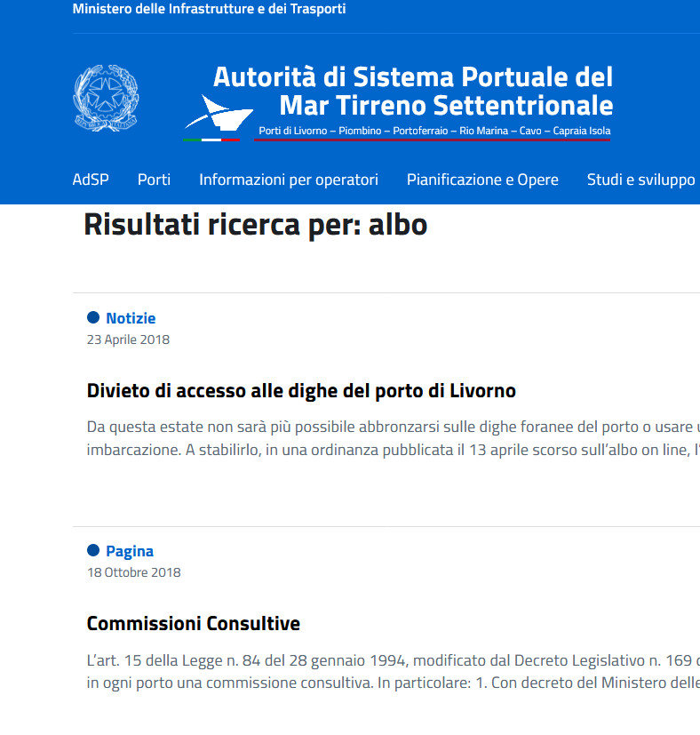Click the Porti di Livorno – Piombino subtitle line
Viewport: 700px width, 735px height.
pos(434,132)
